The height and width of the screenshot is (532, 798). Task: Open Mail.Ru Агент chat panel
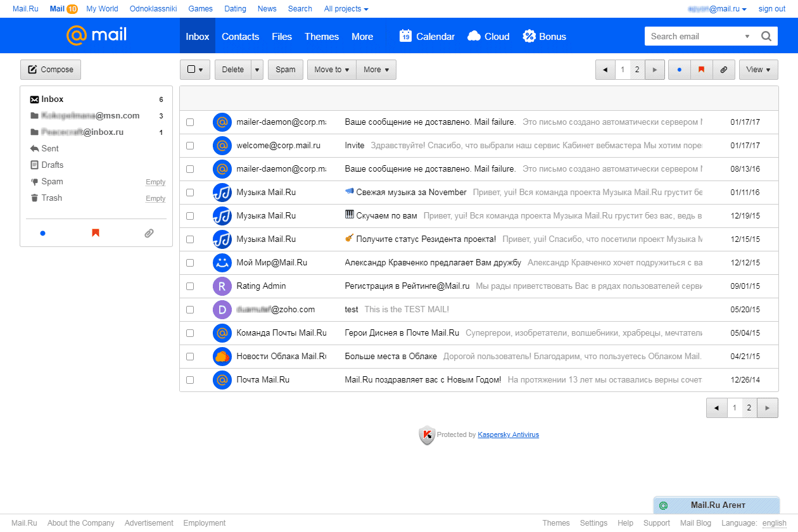[716, 505]
